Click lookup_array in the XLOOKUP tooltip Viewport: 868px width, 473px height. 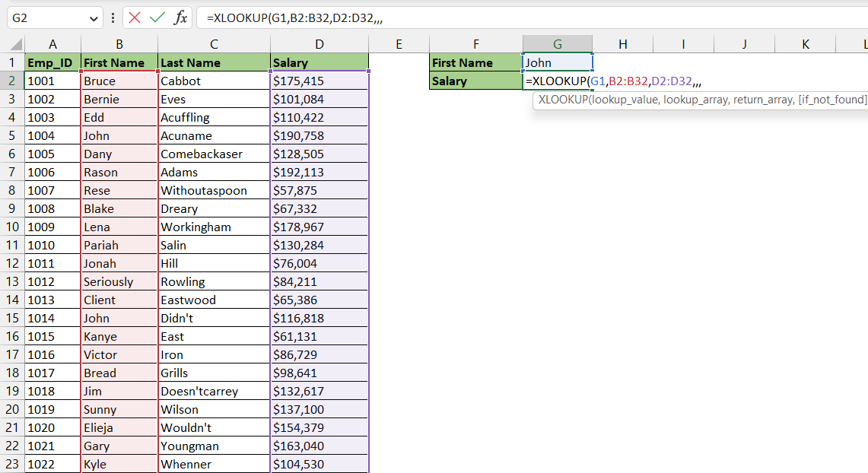point(695,100)
